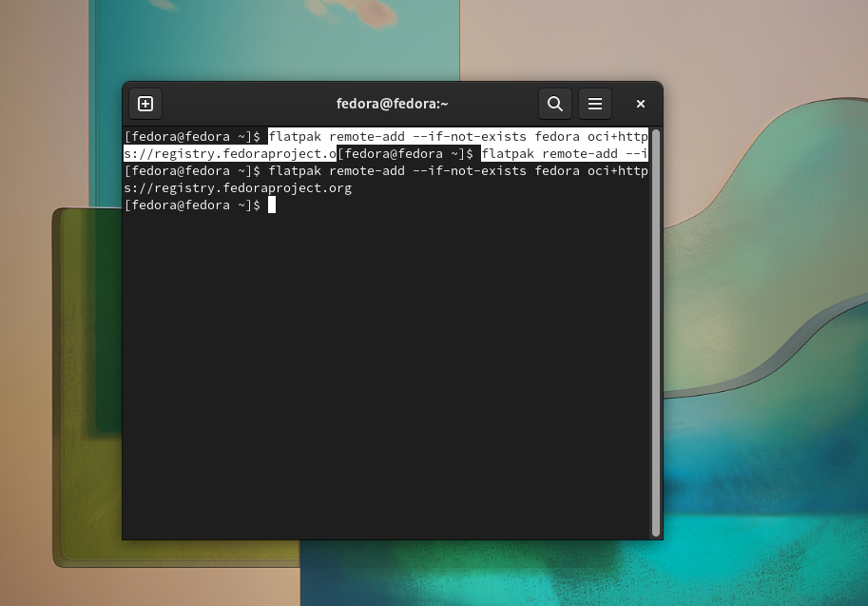Close the fedora@fedora terminal window
868x606 pixels.
pos(641,104)
